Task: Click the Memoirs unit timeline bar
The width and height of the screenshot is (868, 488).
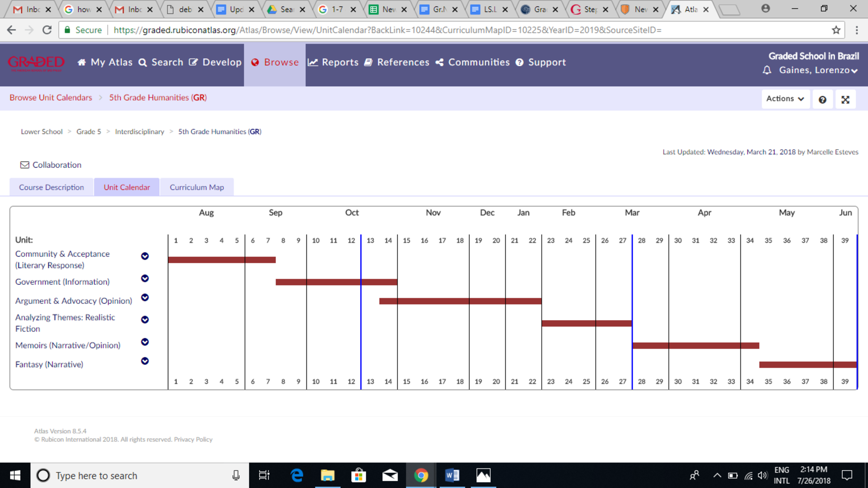Action: 695,346
